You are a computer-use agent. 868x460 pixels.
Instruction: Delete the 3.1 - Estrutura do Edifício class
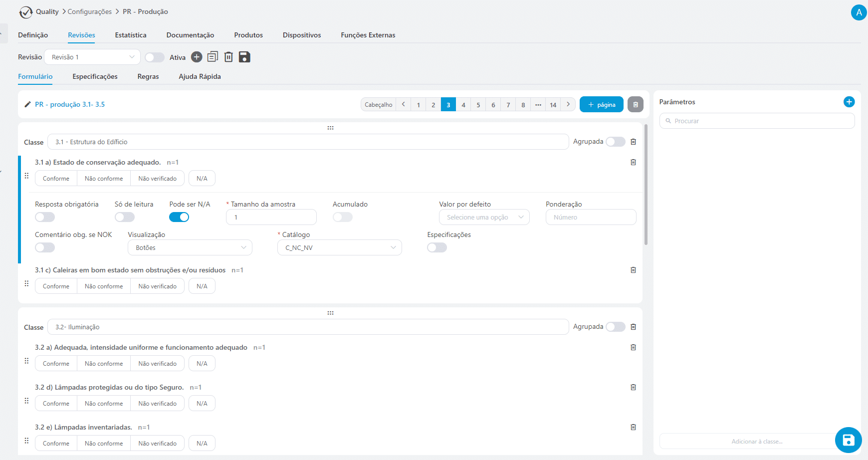click(633, 142)
